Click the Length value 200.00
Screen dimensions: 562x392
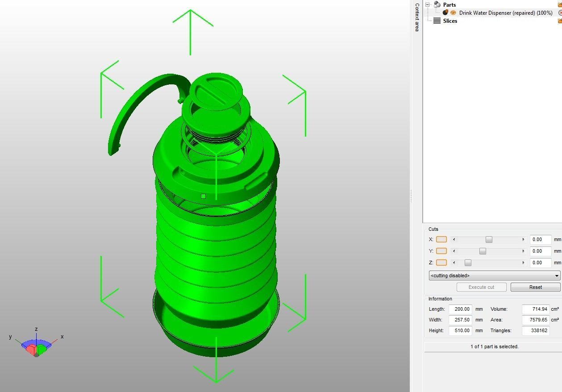tap(460, 309)
